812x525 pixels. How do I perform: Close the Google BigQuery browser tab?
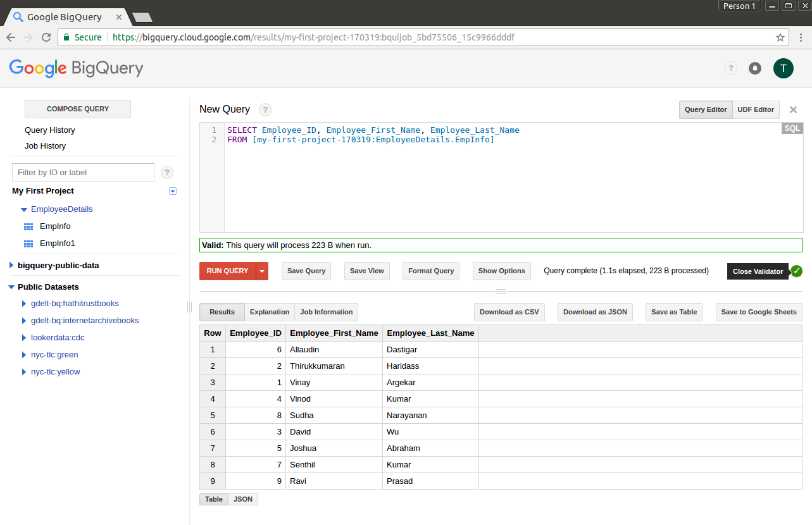pyautogui.click(x=119, y=17)
